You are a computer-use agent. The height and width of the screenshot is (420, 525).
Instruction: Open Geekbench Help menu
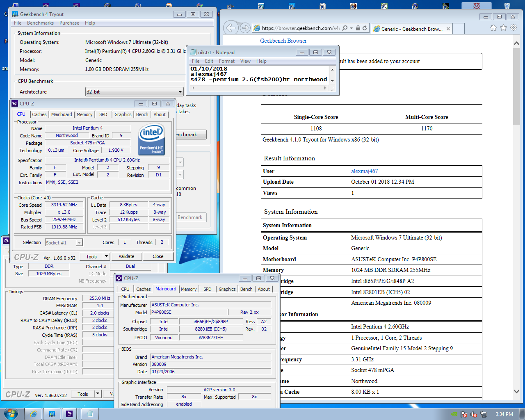tap(90, 23)
